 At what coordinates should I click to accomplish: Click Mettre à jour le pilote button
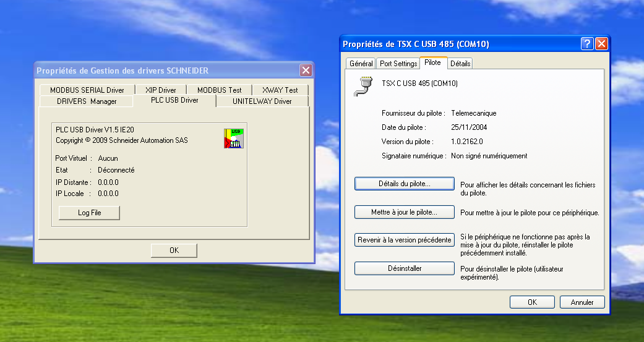pos(404,212)
